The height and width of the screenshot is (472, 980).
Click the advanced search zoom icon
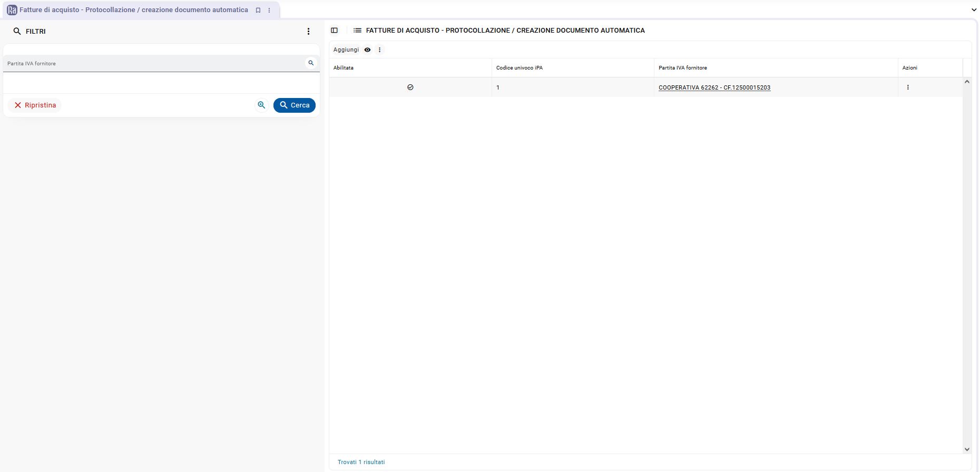[261, 105]
